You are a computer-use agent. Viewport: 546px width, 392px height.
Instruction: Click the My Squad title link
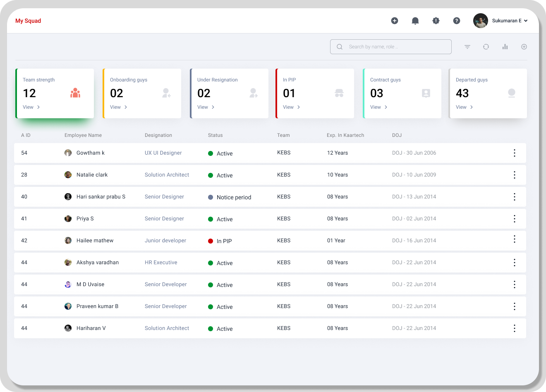(28, 21)
